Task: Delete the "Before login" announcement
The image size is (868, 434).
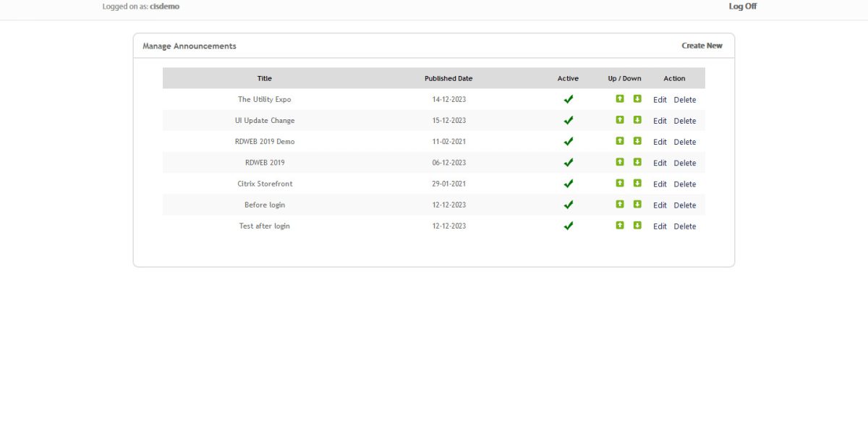Action: coord(683,204)
